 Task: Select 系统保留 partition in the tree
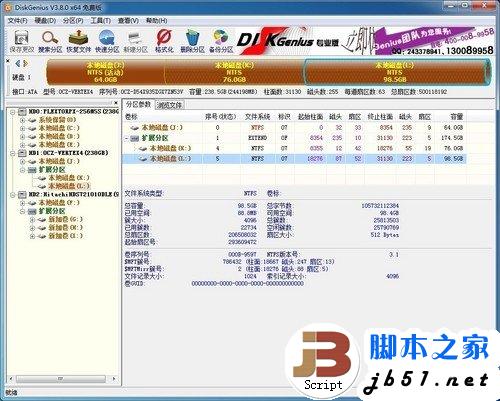pos(57,120)
